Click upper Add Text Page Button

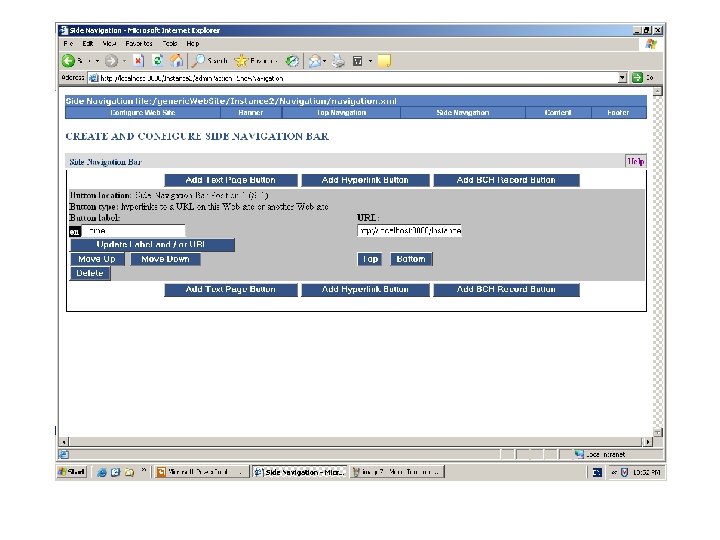tap(231, 180)
